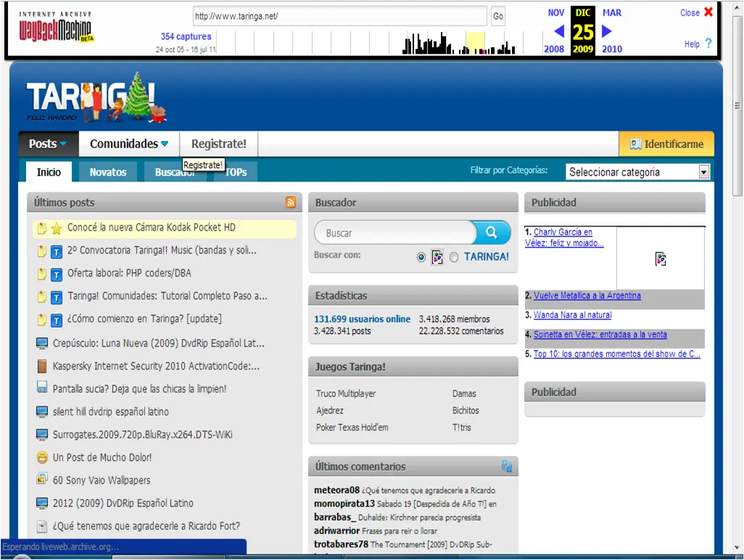Expand the Comunidades menu arrow
Screen dimensions: 744x560
click(165, 144)
